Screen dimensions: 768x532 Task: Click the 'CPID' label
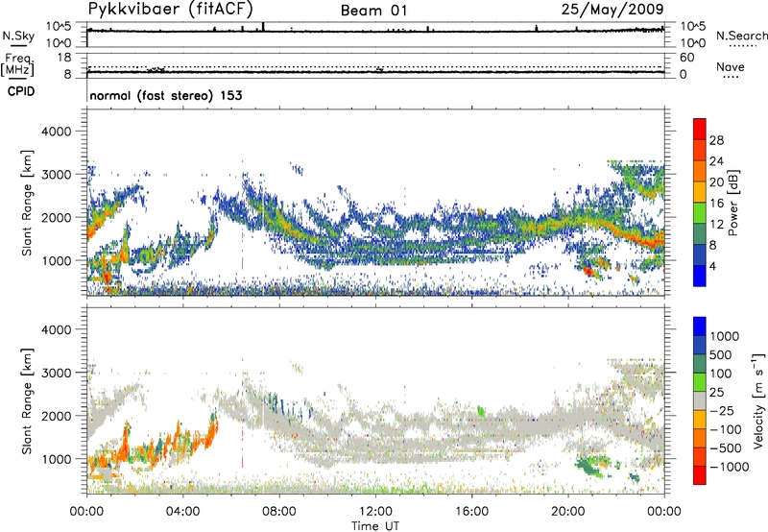coord(21,91)
